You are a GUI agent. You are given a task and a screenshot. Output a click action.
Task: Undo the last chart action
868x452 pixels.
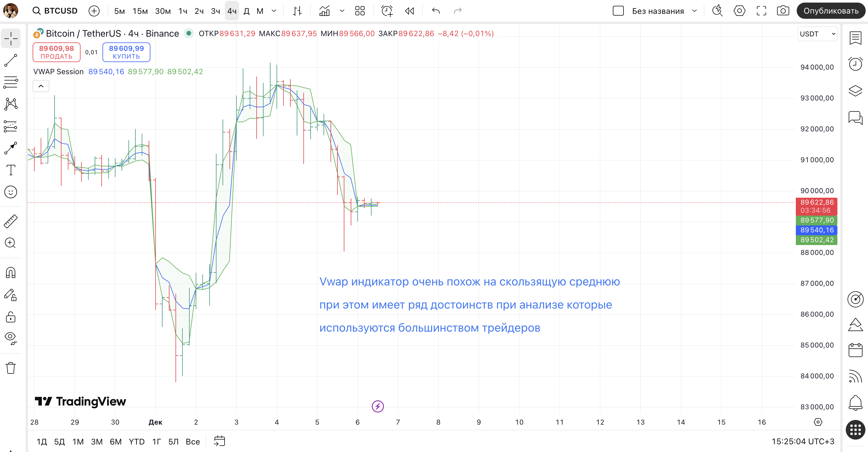pos(435,11)
